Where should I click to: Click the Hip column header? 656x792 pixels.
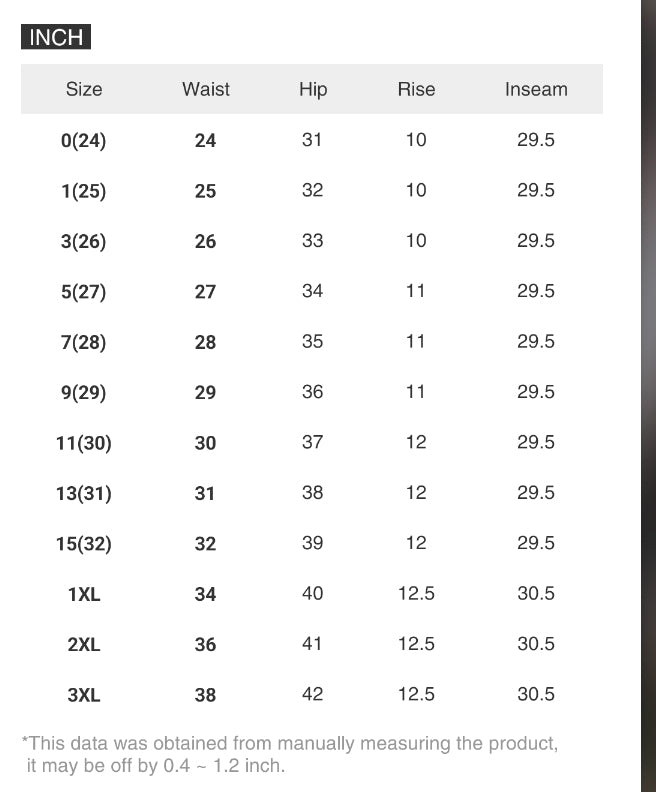point(313,89)
